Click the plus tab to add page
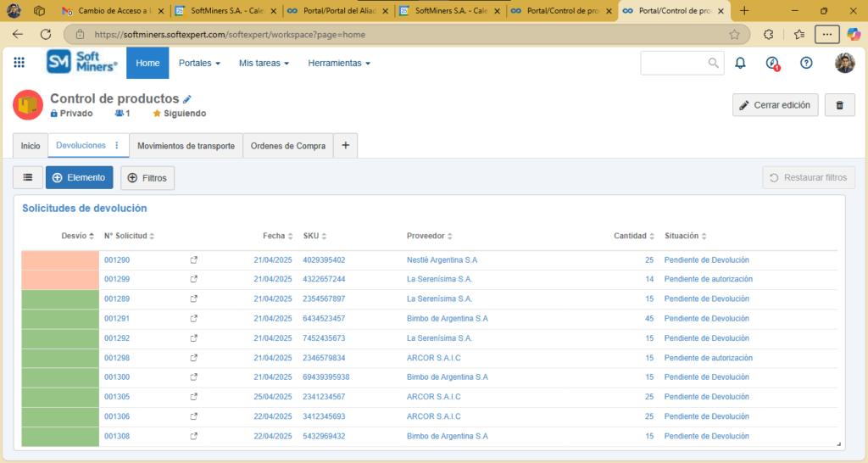The image size is (868, 463). [x=345, y=146]
